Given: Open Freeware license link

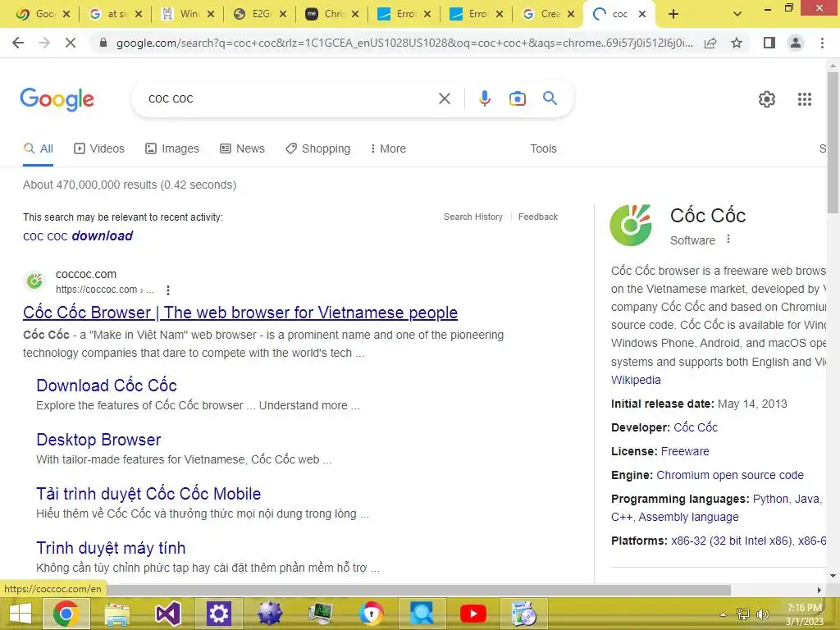Looking at the screenshot, I should (x=685, y=451).
